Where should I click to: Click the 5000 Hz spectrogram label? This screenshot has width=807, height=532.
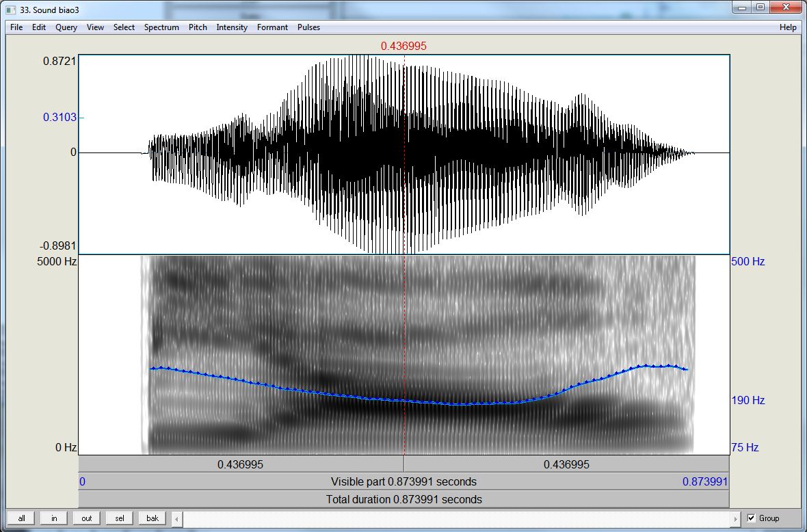pos(57,261)
